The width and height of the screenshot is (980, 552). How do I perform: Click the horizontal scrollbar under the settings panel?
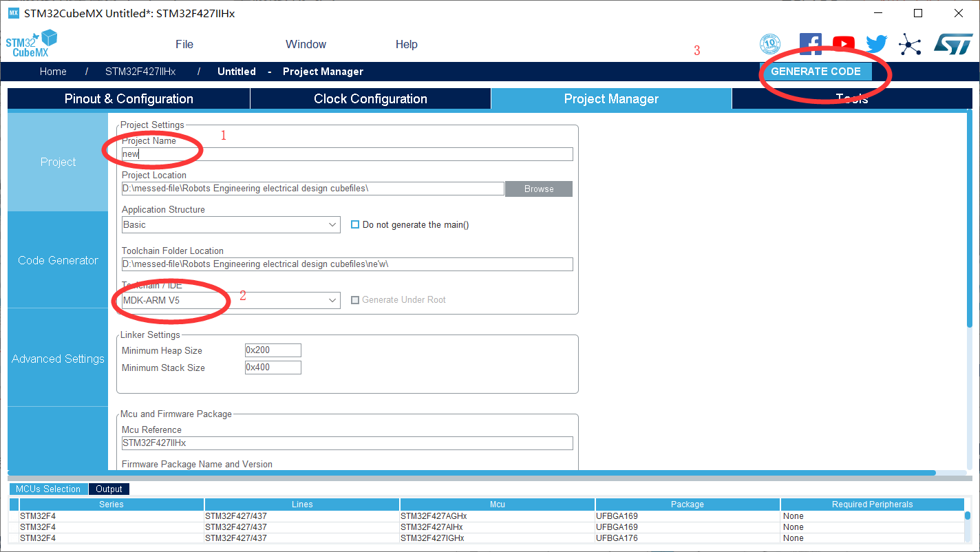pyautogui.click(x=471, y=473)
